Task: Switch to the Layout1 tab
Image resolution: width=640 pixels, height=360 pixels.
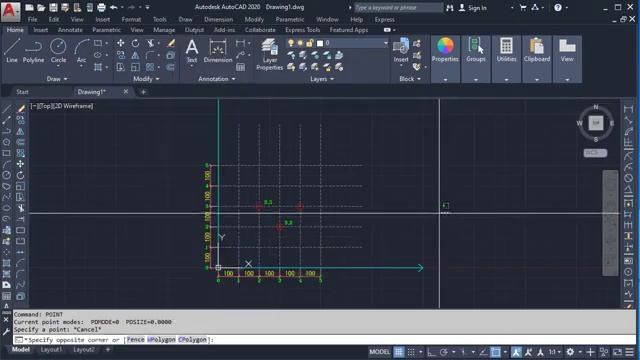Action: pyautogui.click(x=51, y=350)
